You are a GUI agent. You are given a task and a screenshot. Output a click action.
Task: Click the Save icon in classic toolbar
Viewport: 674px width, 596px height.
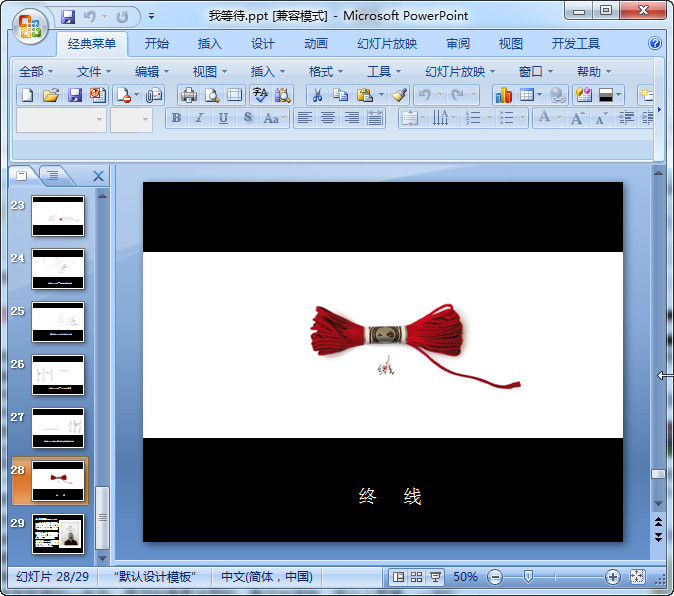(75, 95)
